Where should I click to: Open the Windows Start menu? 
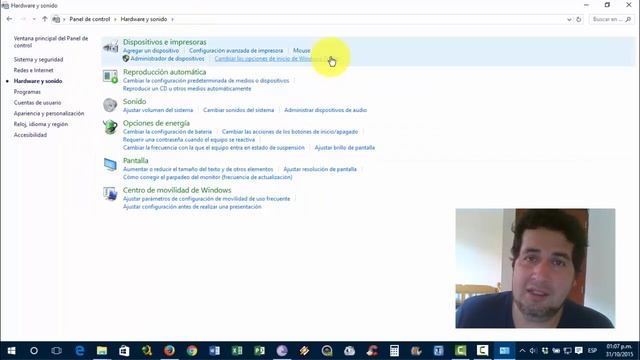(x=11, y=351)
